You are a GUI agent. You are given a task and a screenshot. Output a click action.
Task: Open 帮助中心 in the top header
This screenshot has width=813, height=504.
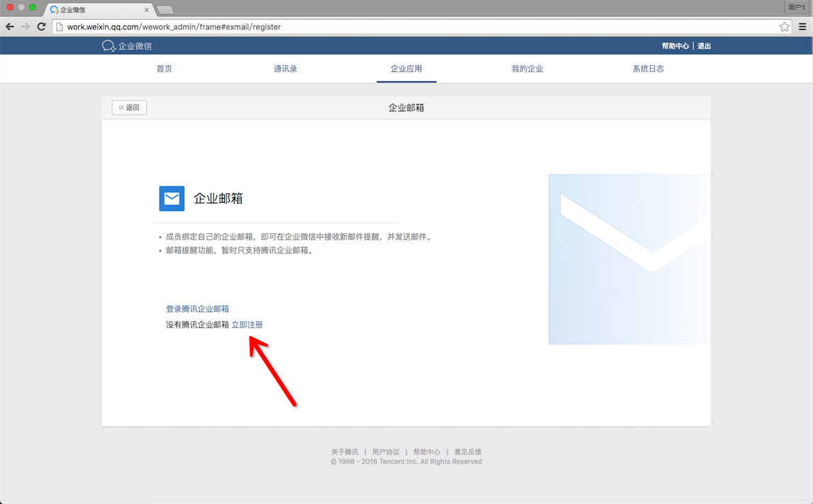point(675,46)
